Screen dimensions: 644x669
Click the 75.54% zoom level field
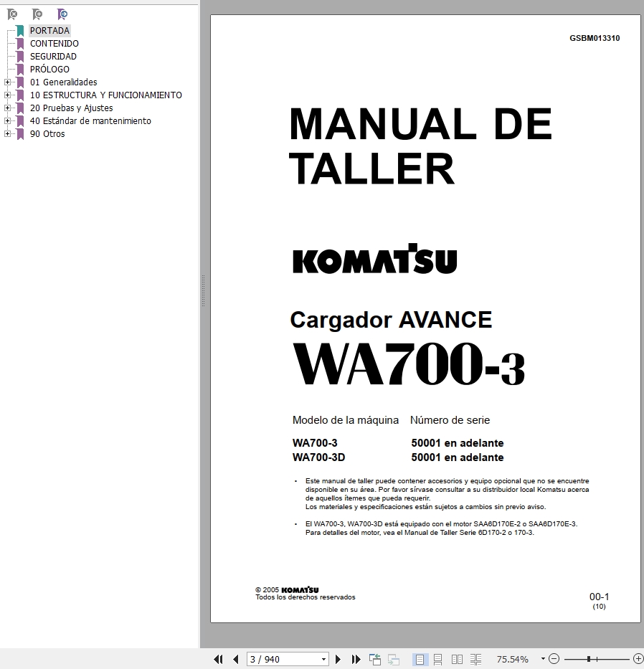513,659
